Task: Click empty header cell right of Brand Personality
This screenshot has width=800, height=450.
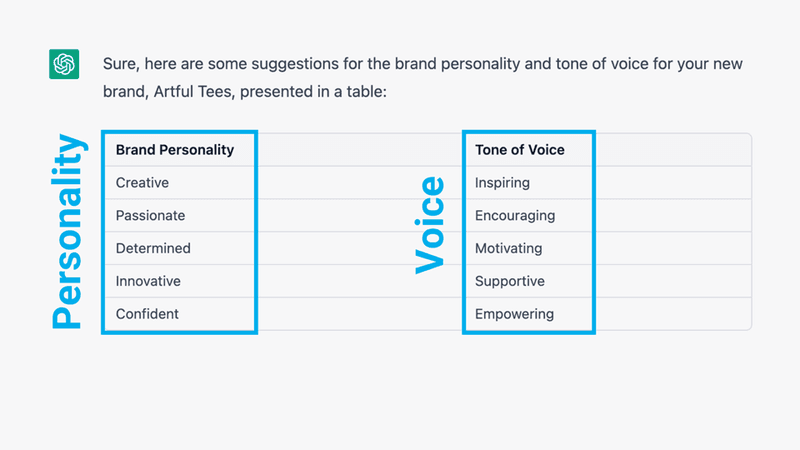Action: [358, 150]
